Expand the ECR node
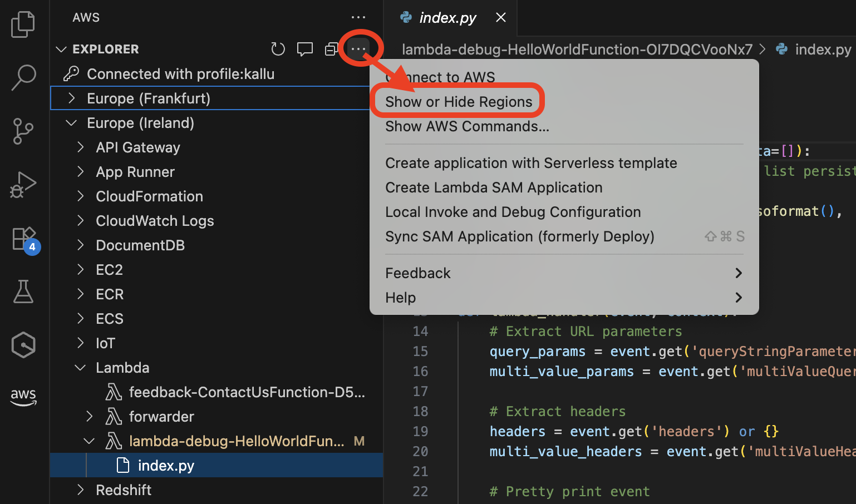Image resolution: width=856 pixels, height=504 pixels. coord(81,294)
